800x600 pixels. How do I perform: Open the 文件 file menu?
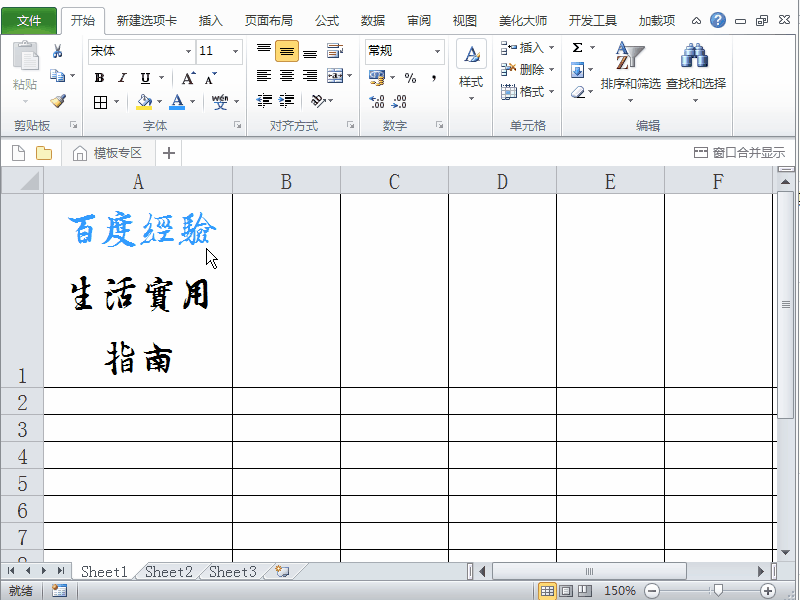(29, 20)
